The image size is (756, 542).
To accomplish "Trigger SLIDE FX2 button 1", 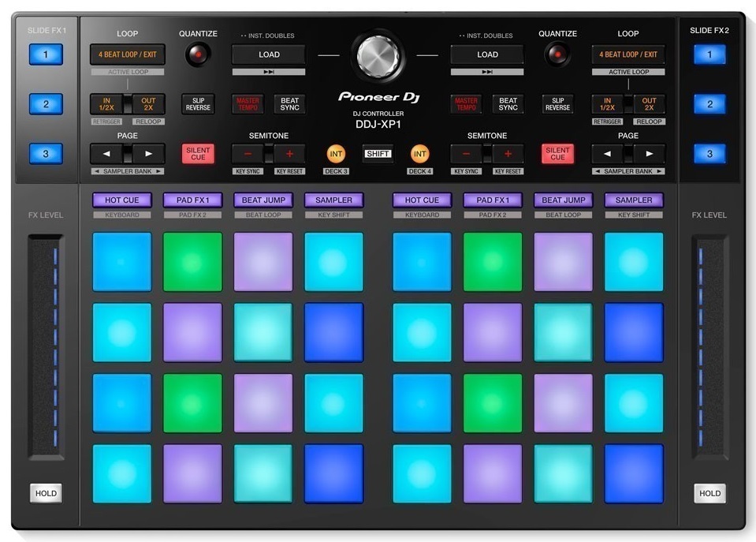I will (709, 54).
